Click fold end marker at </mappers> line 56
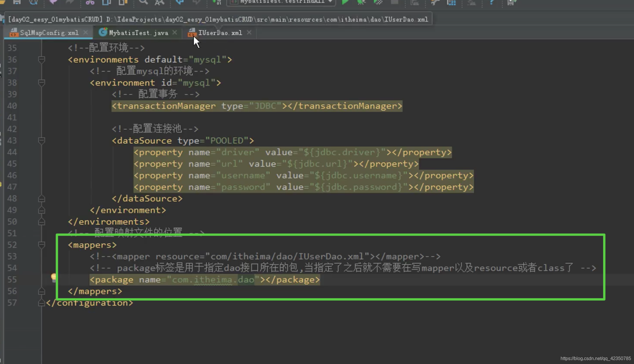 tap(41, 291)
